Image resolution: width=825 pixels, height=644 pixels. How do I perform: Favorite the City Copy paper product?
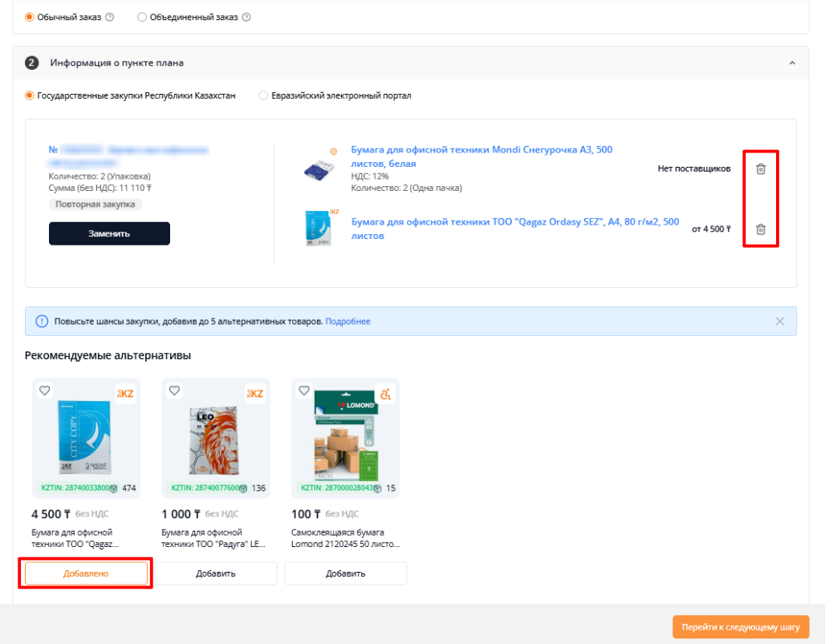[x=45, y=391]
